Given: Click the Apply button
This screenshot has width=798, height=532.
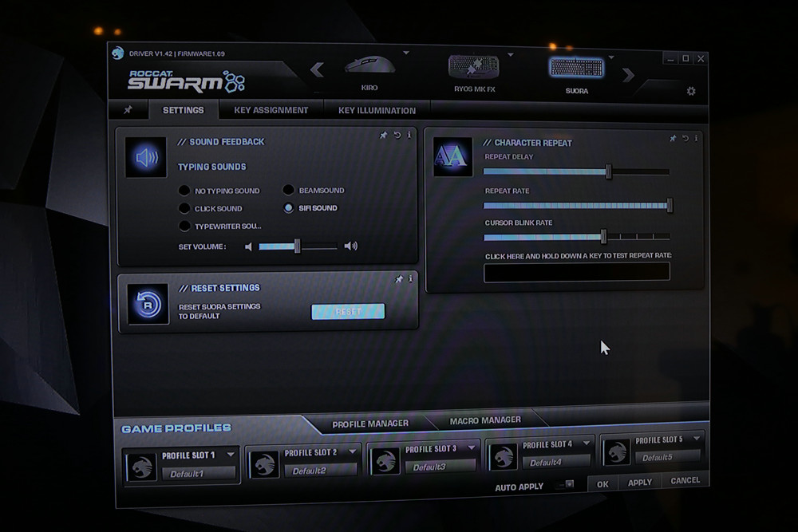Looking at the screenshot, I should [639, 483].
